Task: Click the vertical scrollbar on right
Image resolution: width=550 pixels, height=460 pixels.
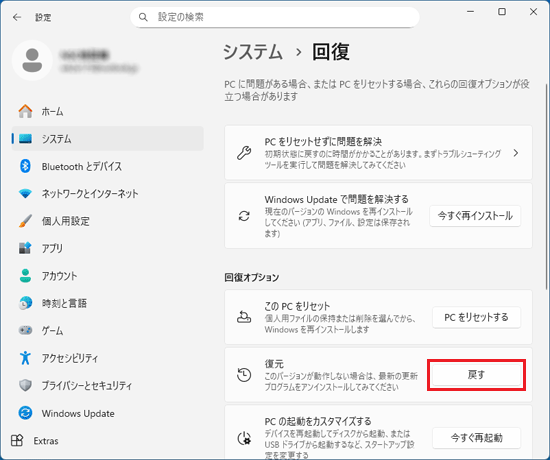Action: (x=546, y=186)
